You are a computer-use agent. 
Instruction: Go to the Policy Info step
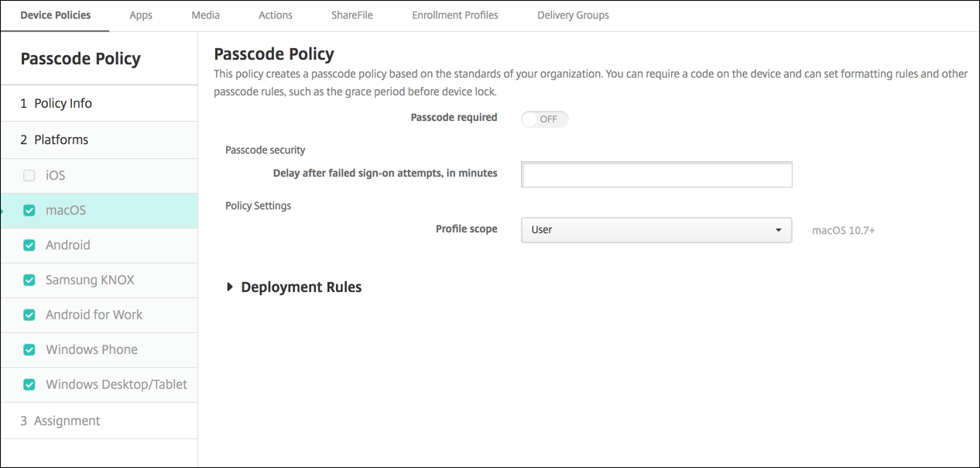point(56,104)
